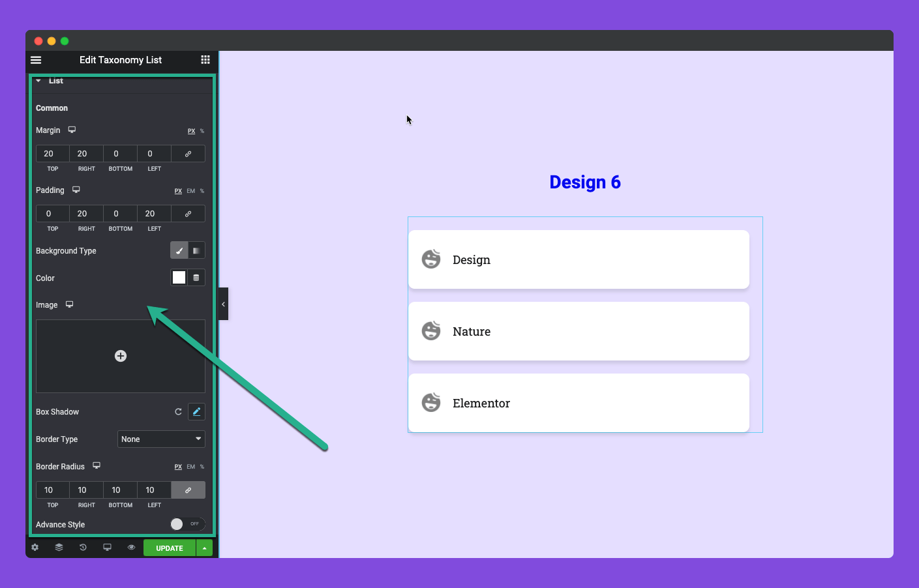Viewport: 919px width, 588px height.
Task: Select PX unit for Border Radius
Action: pyautogui.click(x=178, y=467)
